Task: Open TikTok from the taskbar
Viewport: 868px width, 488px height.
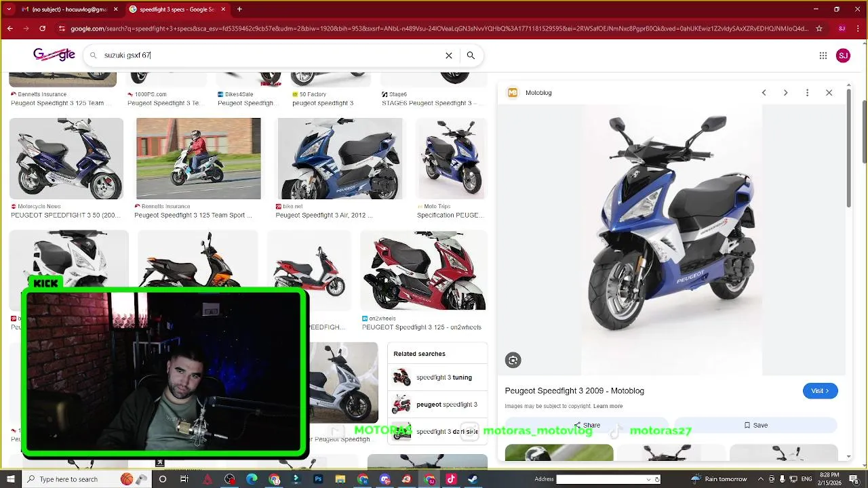Action: pyautogui.click(x=451, y=479)
